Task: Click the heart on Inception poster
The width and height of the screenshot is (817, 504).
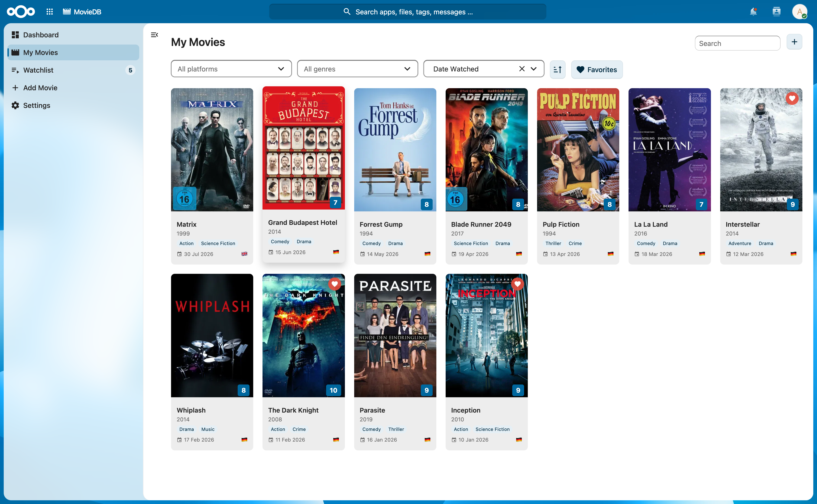Action: click(517, 284)
